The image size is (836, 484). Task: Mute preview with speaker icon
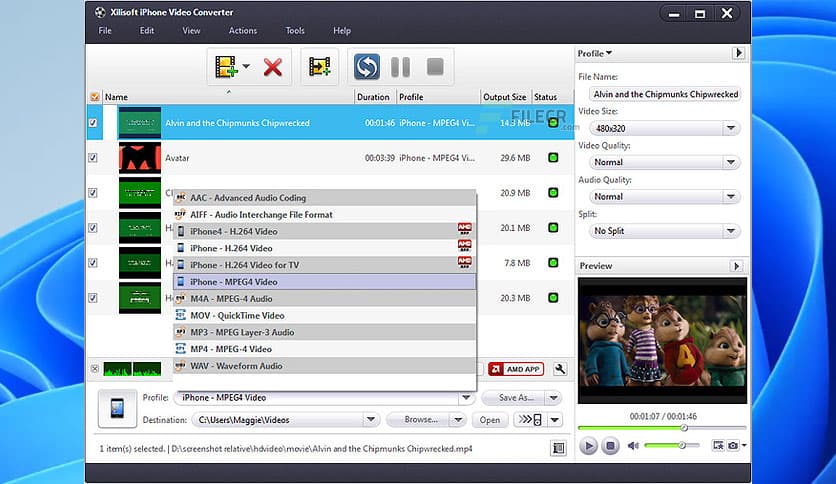tap(633, 446)
